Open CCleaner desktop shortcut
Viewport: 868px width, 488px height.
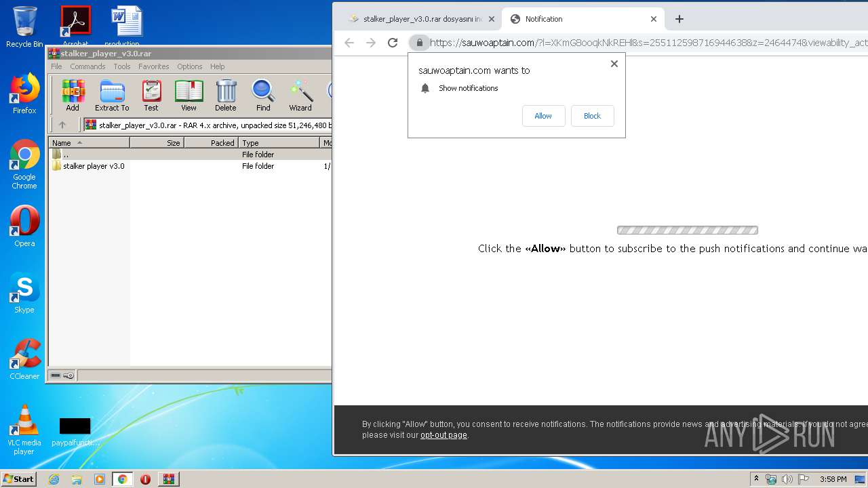tap(24, 359)
